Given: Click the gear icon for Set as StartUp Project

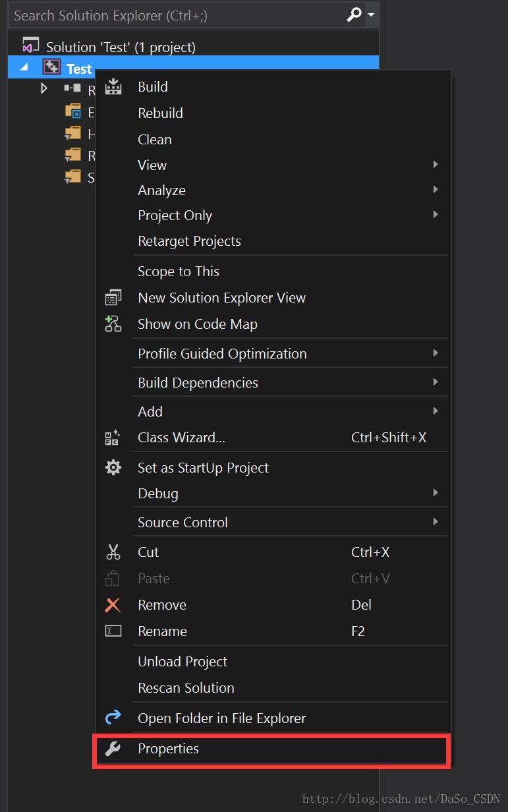Looking at the screenshot, I should click(113, 468).
